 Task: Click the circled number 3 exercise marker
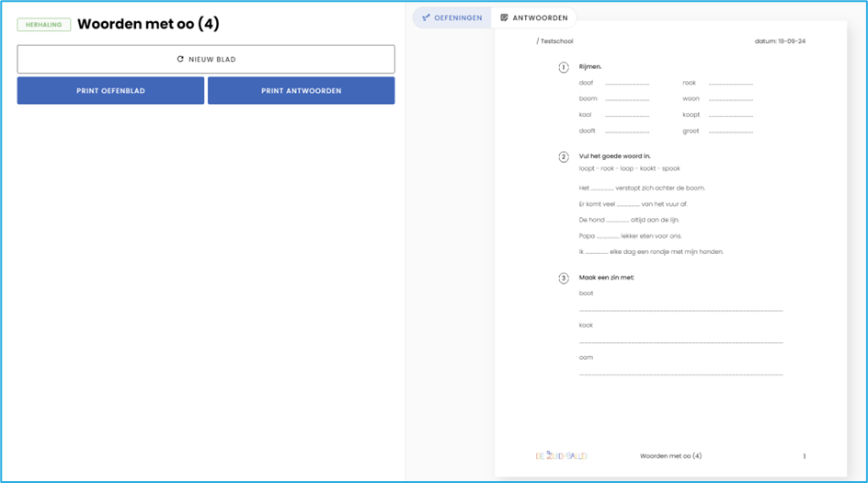[x=564, y=278]
